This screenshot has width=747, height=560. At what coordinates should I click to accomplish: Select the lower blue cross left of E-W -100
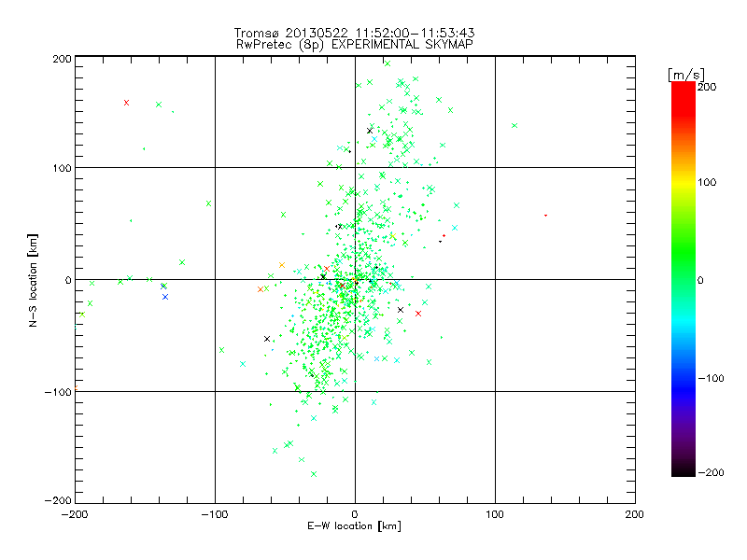pyautogui.click(x=165, y=297)
